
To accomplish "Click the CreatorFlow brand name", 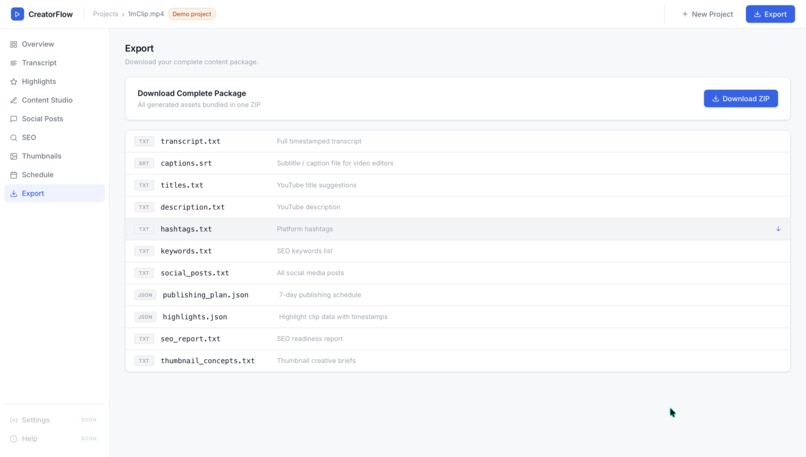I will [x=50, y=14].
